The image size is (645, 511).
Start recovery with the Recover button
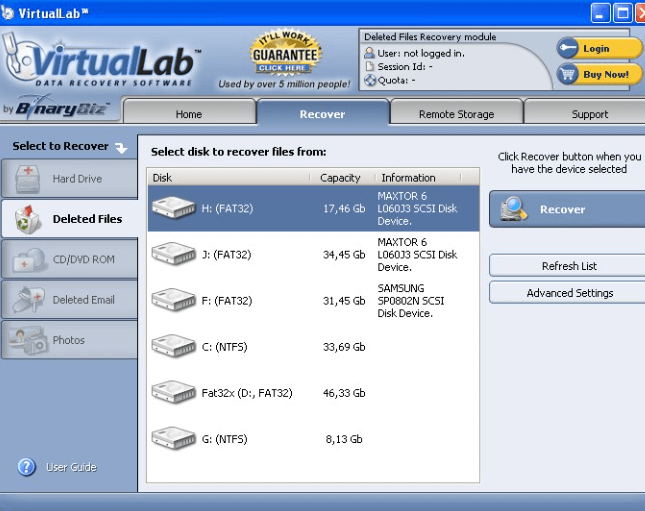568,209
